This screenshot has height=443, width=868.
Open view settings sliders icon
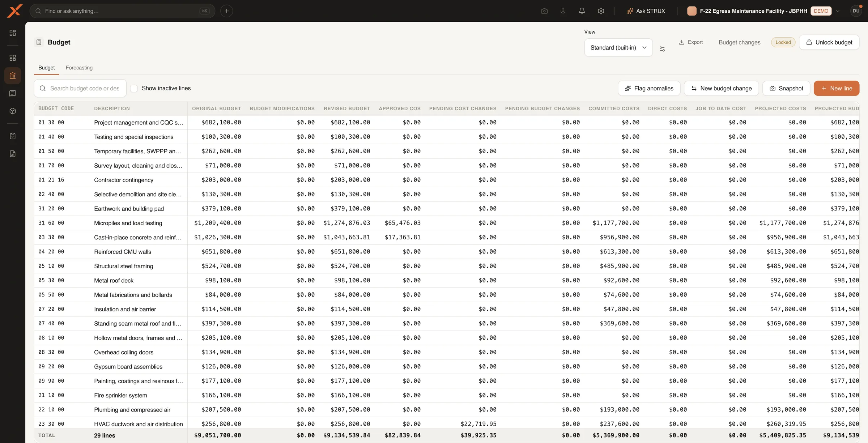[662, 49]
